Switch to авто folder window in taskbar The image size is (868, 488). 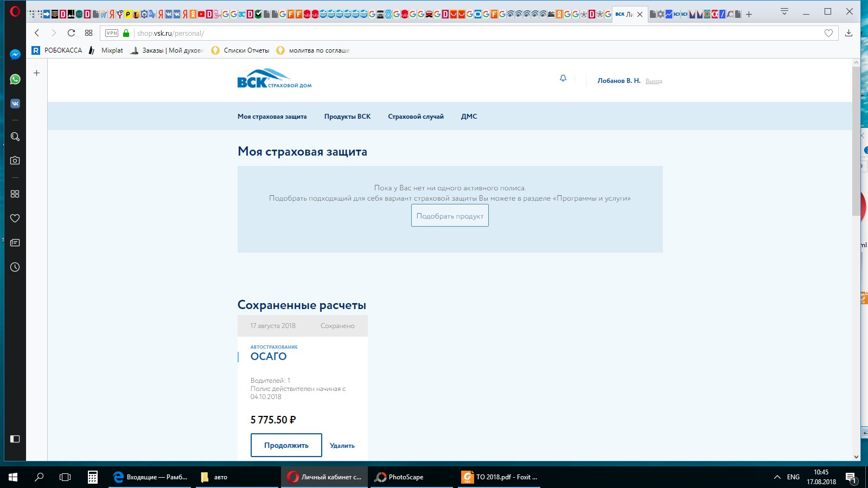click(237, 477)
